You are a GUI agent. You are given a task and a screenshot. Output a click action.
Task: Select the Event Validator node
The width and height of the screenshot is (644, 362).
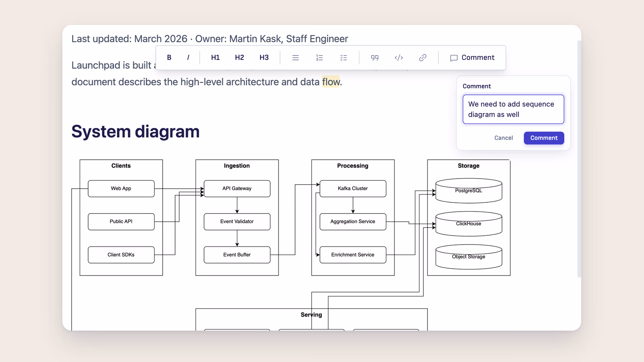click(x=237, y=222)
